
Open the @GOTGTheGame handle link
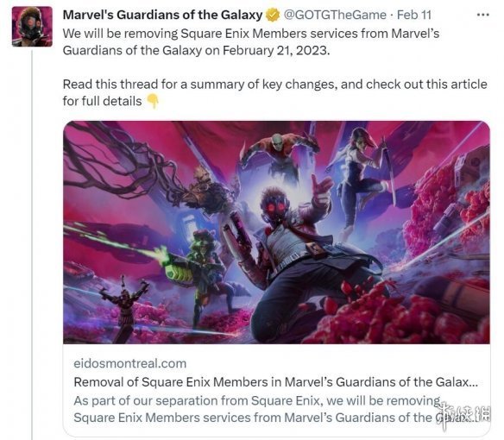[x=335, y=15]
